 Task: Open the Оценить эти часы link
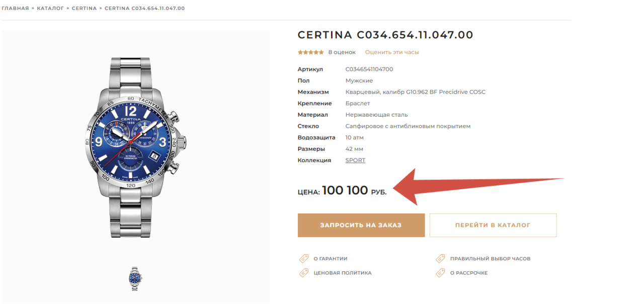(392, 52)
